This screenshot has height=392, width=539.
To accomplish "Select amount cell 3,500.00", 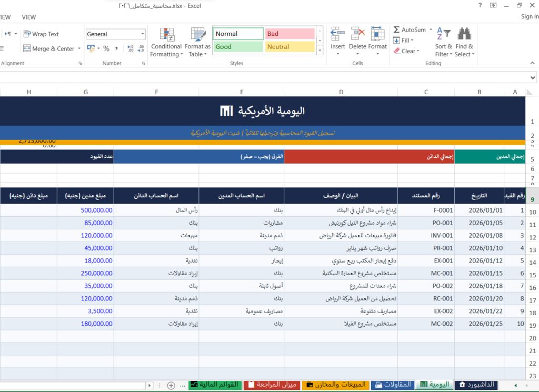I will (85, 311).
